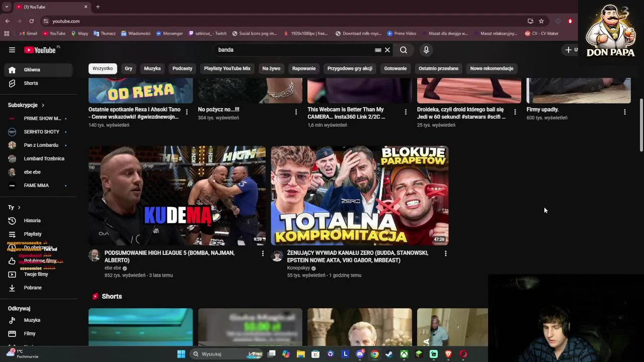Click the magnifier search button

click(x=404, y=50)
